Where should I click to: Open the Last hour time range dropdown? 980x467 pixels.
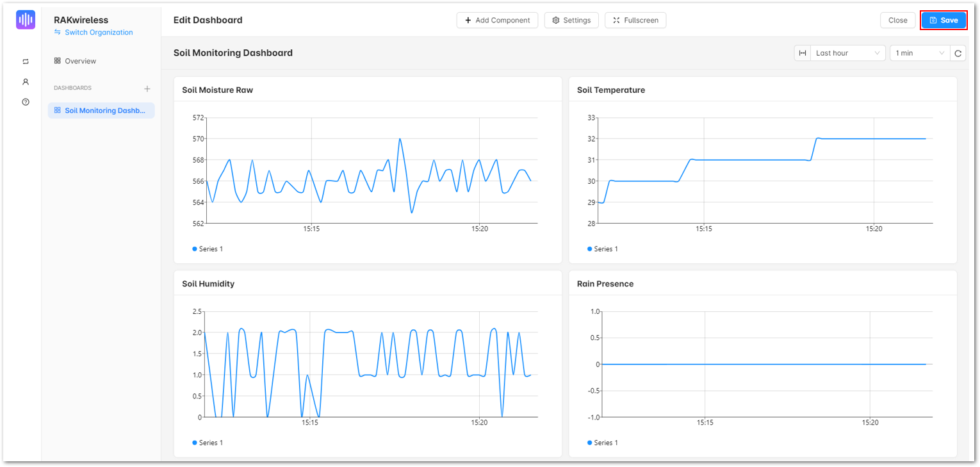tap(847, 53)
